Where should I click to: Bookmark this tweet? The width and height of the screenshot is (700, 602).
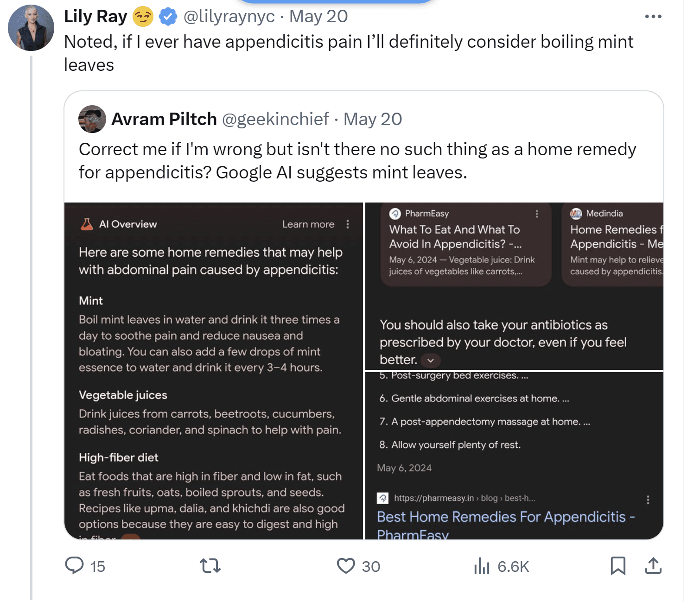tap(617, 566)
